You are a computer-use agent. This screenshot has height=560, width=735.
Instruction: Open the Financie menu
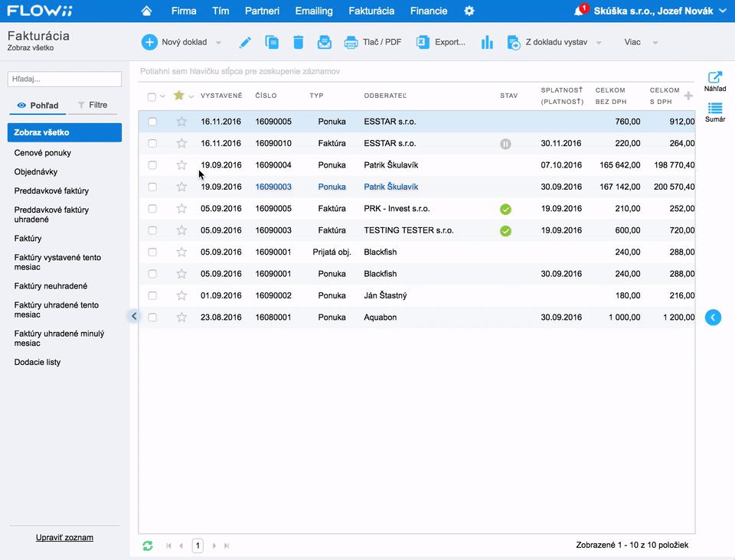click(x=429, y=11)
